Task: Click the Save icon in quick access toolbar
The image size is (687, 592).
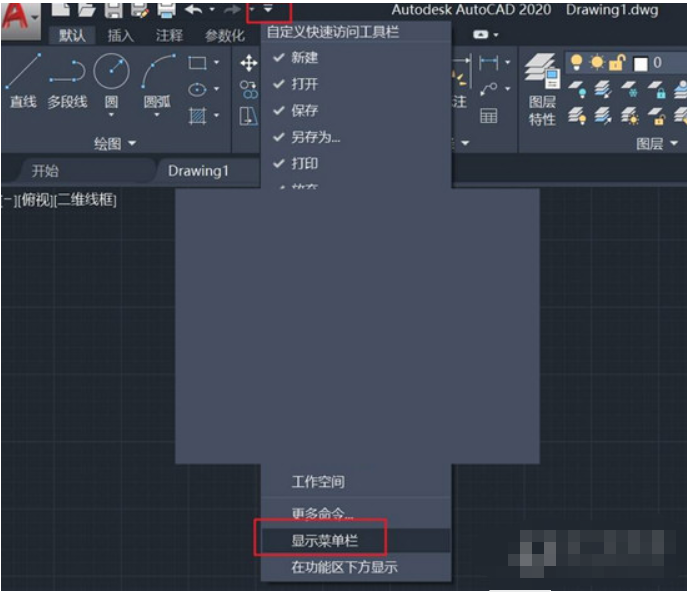Action: [113, 10]
